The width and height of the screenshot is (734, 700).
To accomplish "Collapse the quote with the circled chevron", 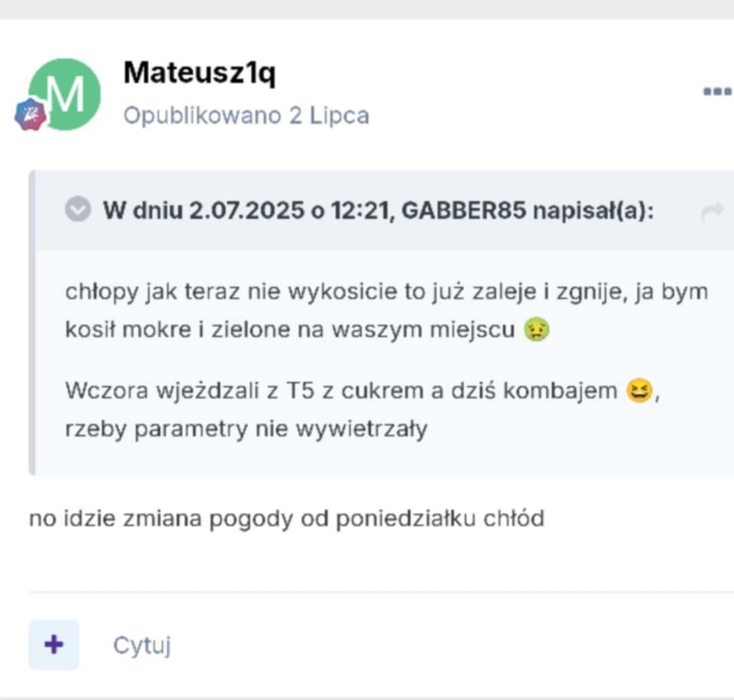I will click(x=77, y=210).
